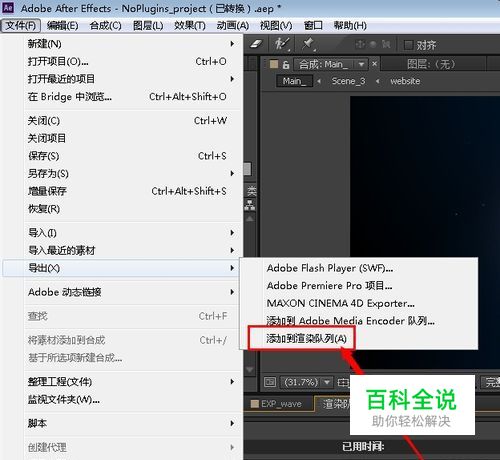Open the 动画(A) menu

click(233, 25)
